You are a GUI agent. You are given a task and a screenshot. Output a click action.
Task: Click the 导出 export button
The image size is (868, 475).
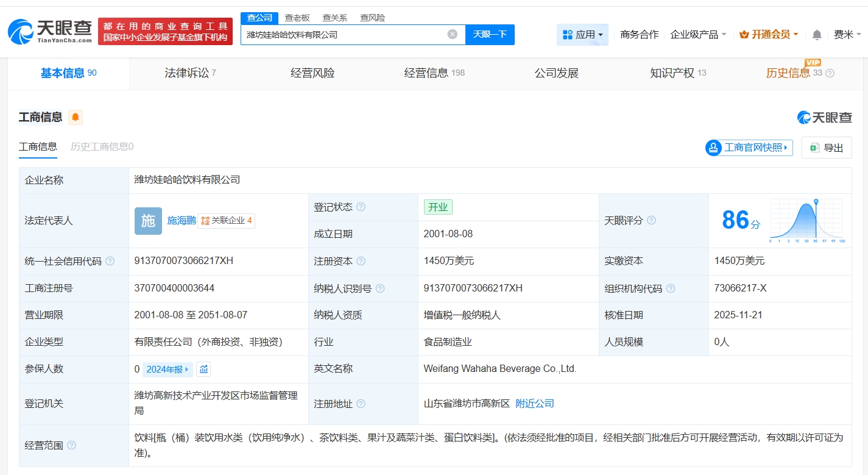point(827,148)
